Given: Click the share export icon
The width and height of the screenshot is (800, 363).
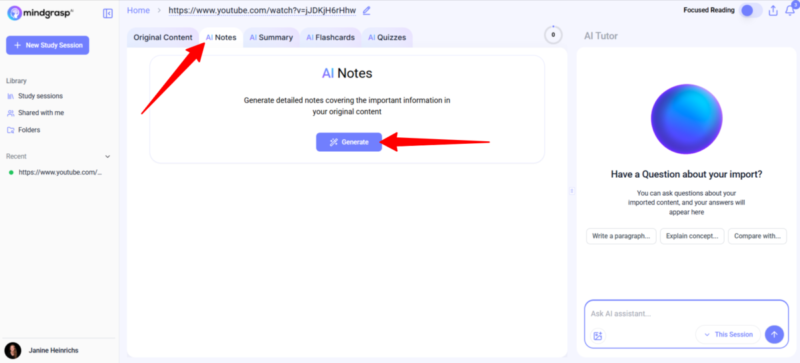Looking at the screenshot, I should pyautogui.click(x=773, y=11).
